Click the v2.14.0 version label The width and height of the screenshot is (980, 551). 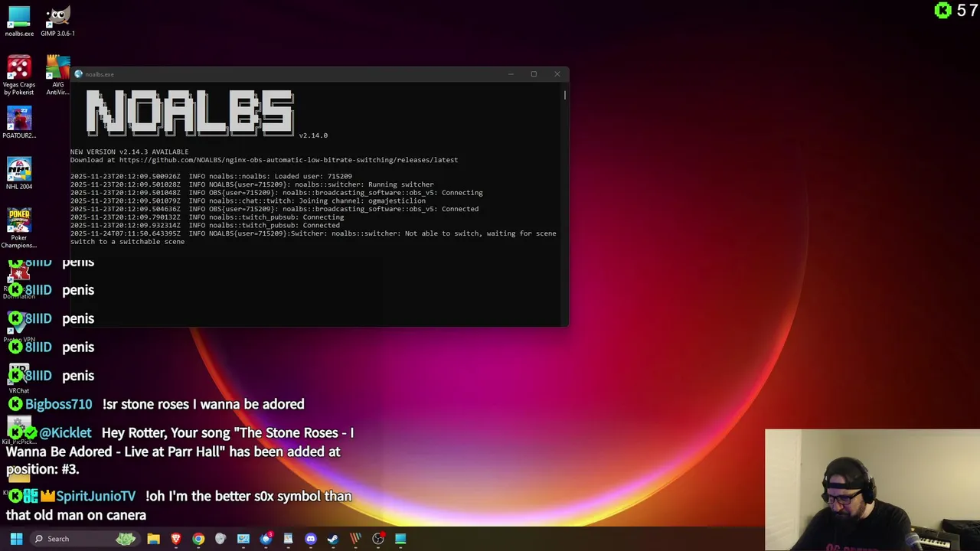pos(313,135)
